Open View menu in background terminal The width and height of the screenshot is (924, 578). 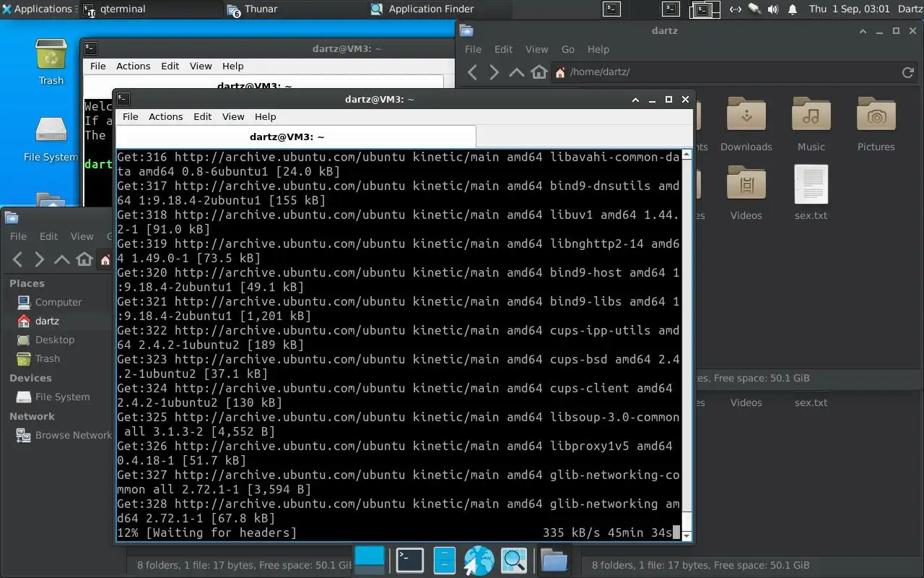pos(201,66)
